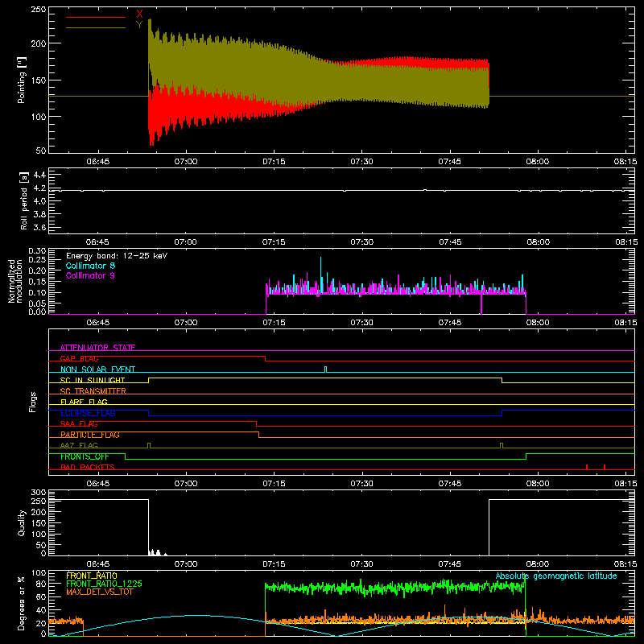Click the 08:00 time label under Roll period plot
644x644 pixels.
(x=539, y=242)
